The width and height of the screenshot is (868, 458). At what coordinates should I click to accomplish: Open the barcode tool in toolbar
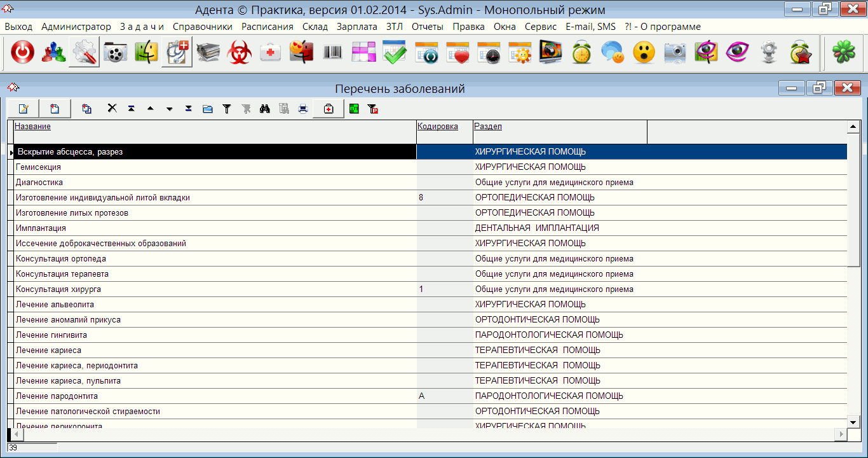(x=332, y=53)
